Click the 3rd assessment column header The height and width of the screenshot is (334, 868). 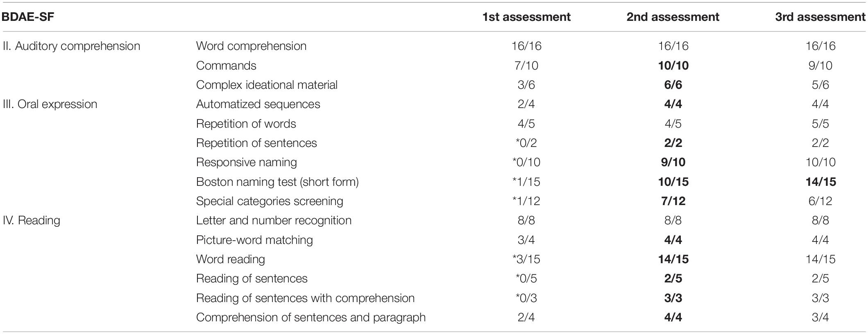pyautogui.click(x=820, y=17)
